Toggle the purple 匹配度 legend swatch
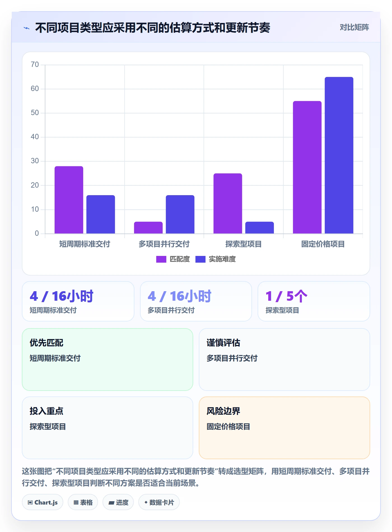This screenshot has width=392, height=532. click(161, 259)
